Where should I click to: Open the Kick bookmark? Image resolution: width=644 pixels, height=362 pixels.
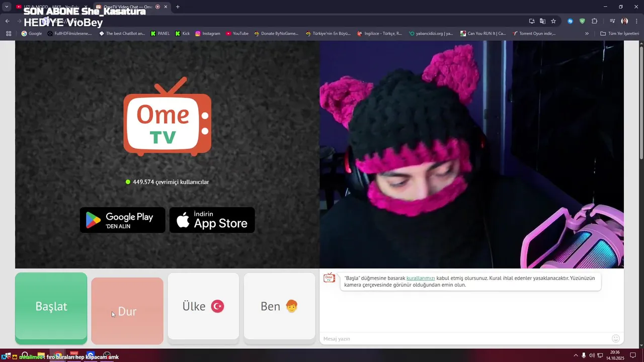click(x=182, y=34)
